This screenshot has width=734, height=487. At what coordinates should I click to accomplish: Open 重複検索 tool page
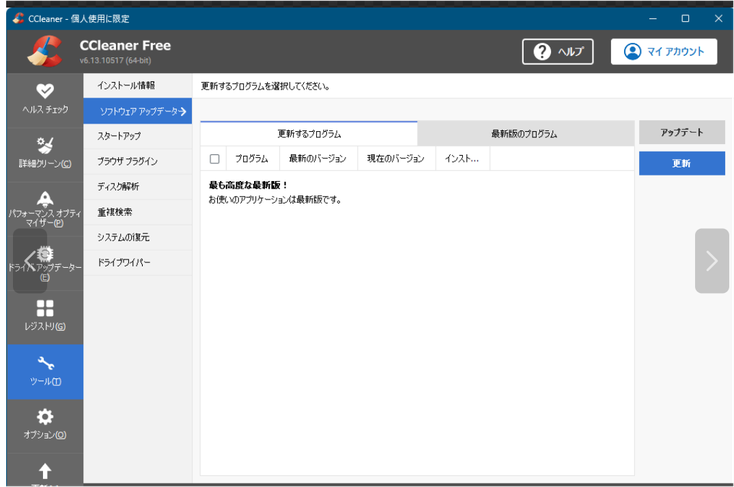coord(138,212)
